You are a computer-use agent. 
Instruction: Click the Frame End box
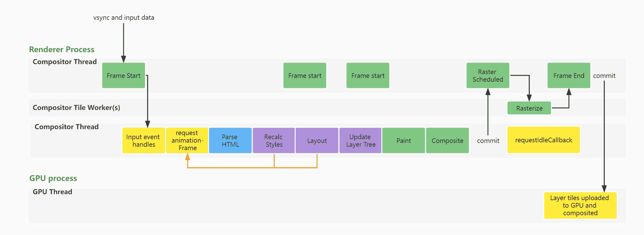(x=569, y=76)
